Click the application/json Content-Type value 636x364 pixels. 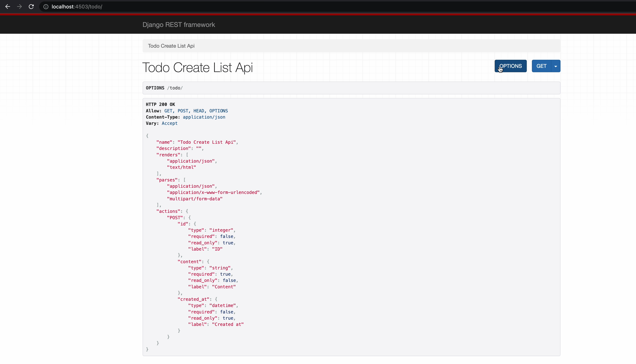(x=204, y=117)
